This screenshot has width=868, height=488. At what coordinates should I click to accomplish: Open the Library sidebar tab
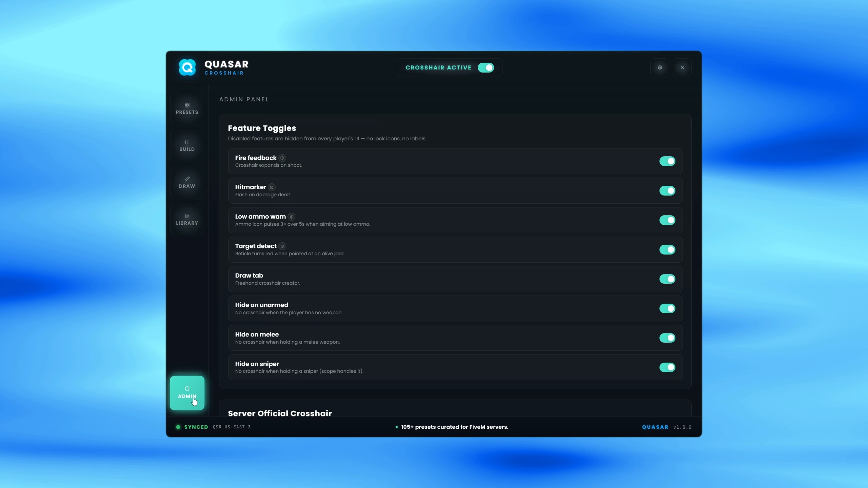(x=187, y=219)
